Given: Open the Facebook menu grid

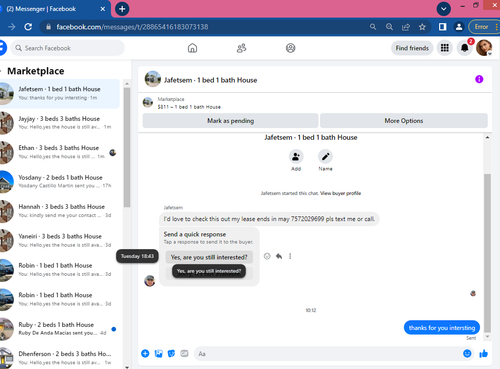Looking at the screenshot, I should [x=445, y=48].
